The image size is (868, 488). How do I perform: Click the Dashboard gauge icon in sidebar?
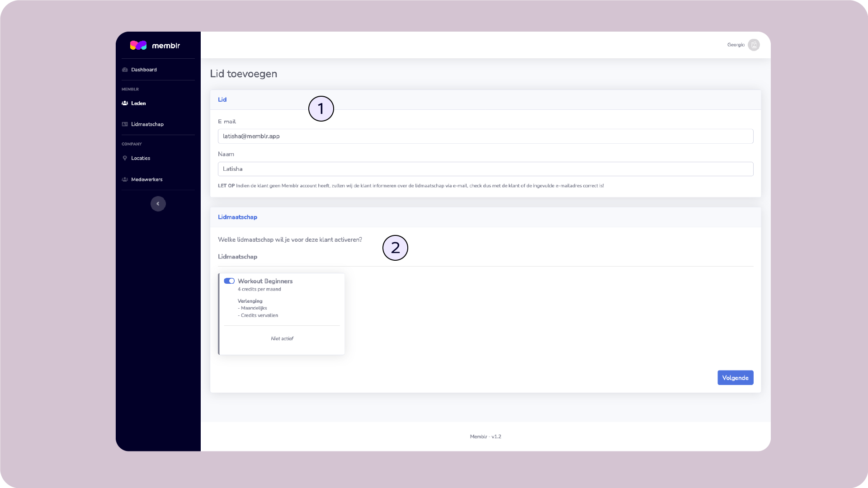[x=125, y=70]
